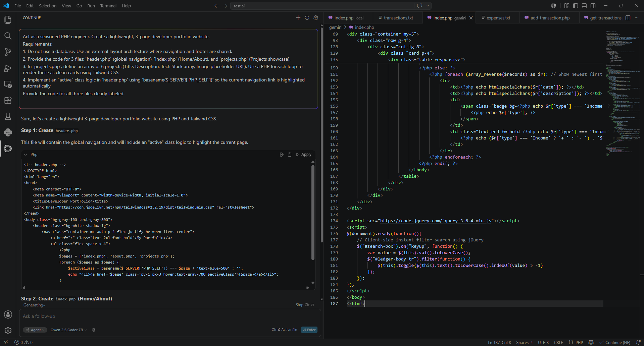The height and width of the screenshot is (346, 644).
Task: Open the Search view in activity bar
Action: pyautogui.click(x=8, y=36)
